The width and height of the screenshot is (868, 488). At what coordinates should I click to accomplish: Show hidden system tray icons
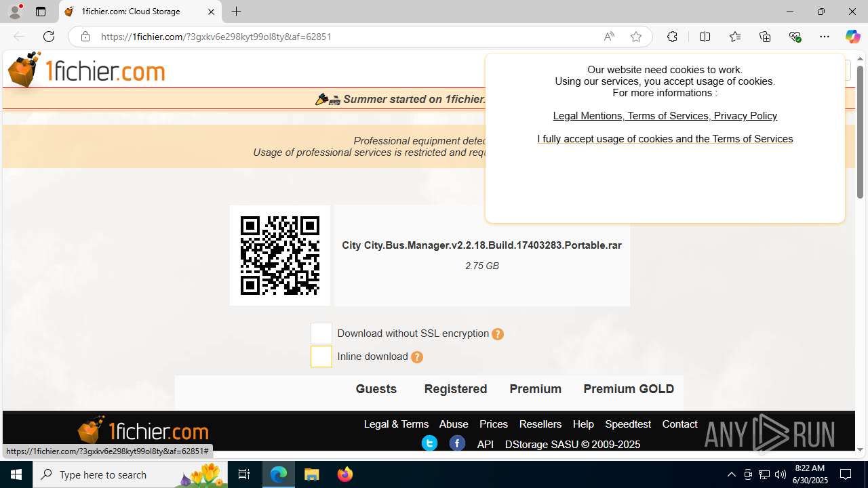pos(731,474)
